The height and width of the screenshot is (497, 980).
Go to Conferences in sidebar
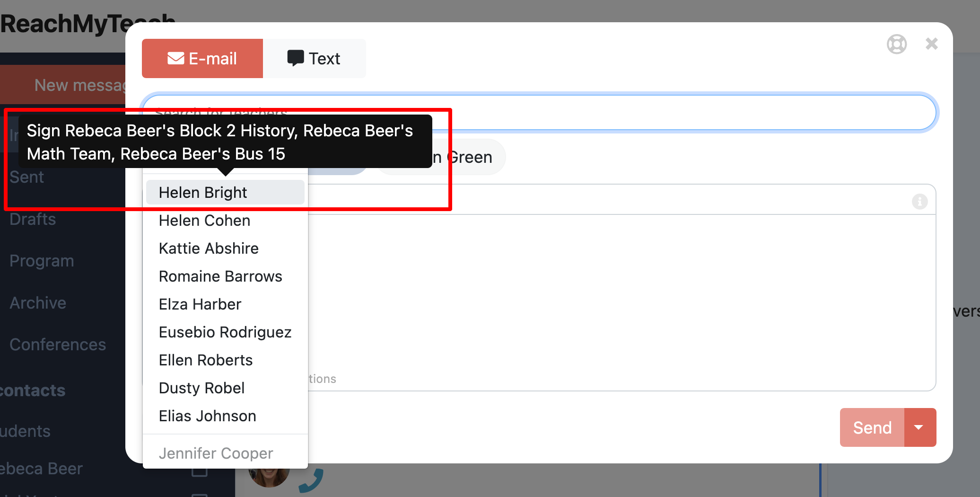tap(58, 345)
